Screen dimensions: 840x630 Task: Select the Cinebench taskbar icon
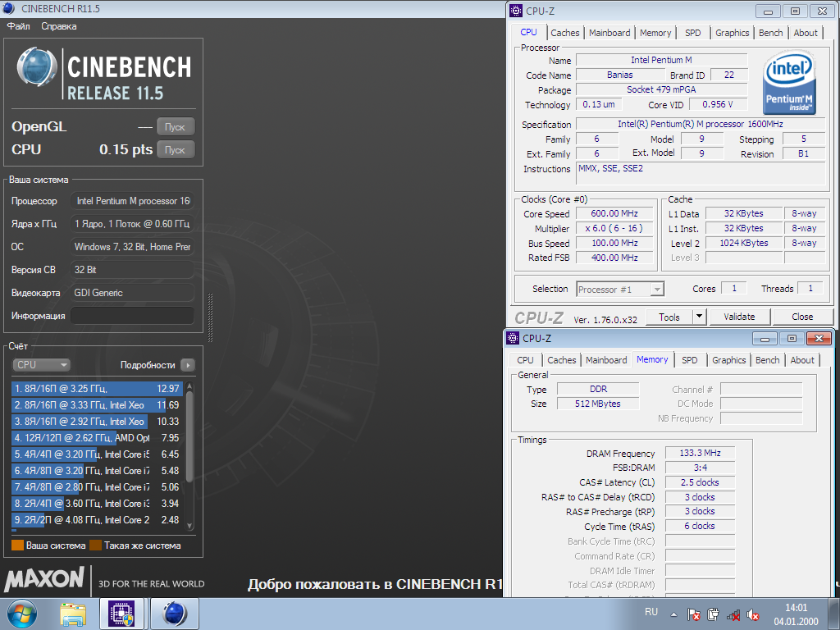[x=174, y=614]
